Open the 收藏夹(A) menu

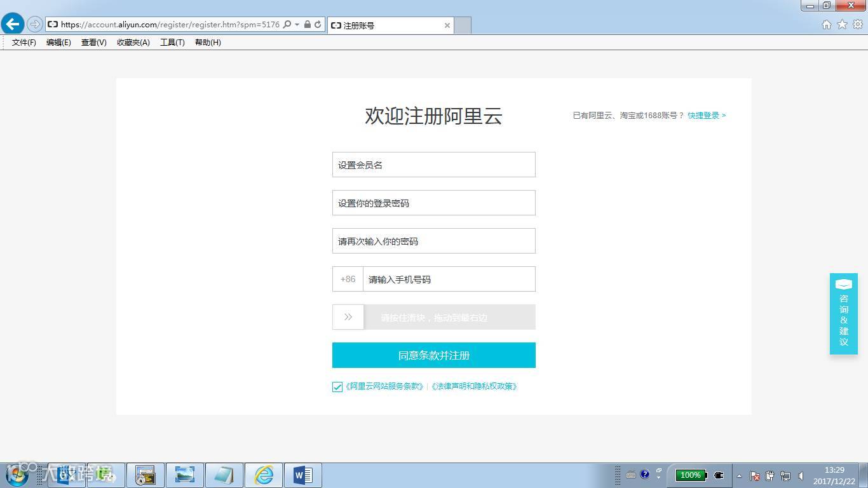point(133,43)
